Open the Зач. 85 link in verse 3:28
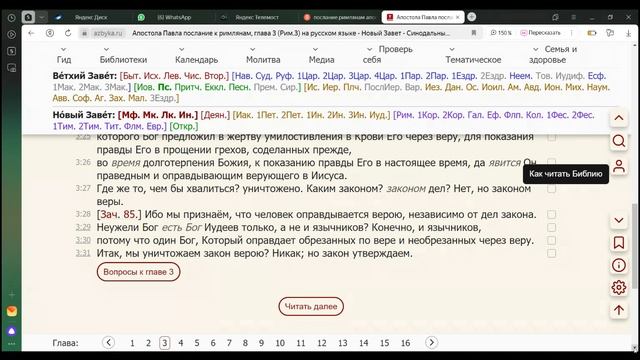The width and height of the screenshot is (640, 360). pos(119,214)
